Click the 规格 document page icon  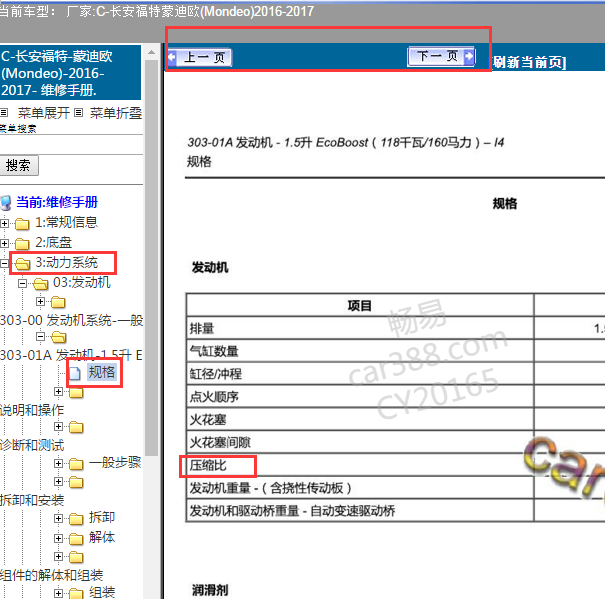[x=75, y=373]
